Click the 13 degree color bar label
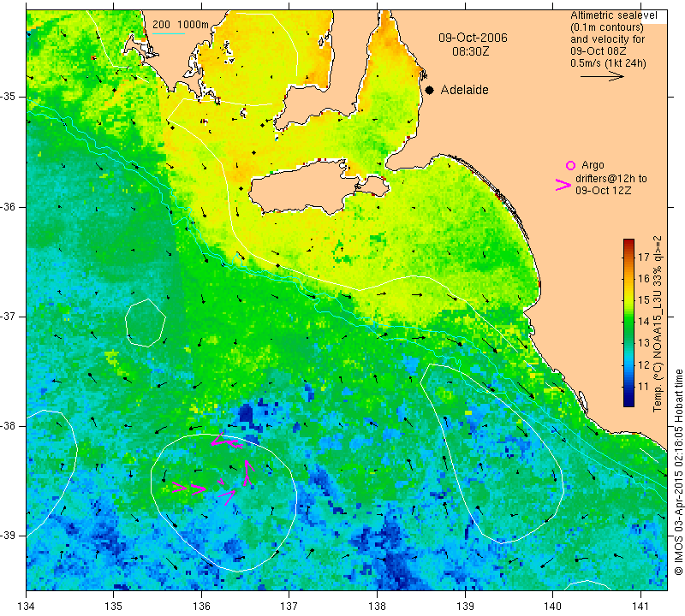The image size is (685, 616). (x=644, y=343)
